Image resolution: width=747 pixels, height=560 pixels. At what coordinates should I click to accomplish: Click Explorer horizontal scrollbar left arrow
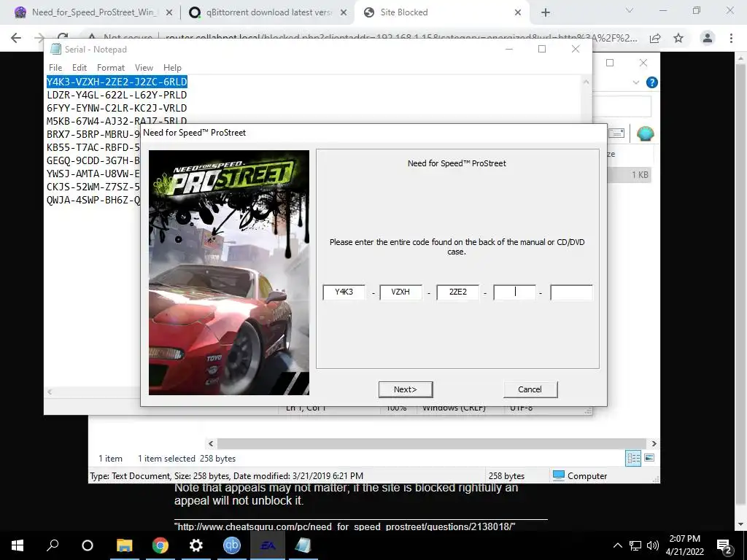pos(211,443)
